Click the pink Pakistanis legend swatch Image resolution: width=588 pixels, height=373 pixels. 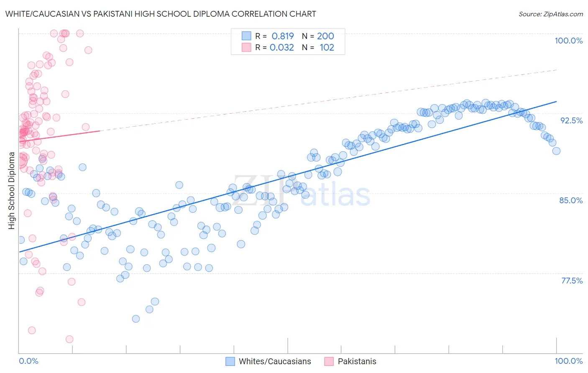coord(329,361)
